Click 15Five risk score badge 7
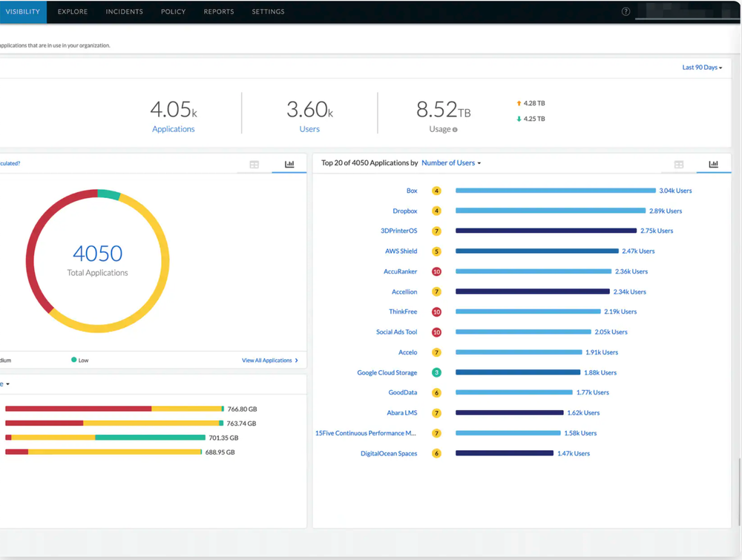 pyautogui.click(x=436, y=433)
